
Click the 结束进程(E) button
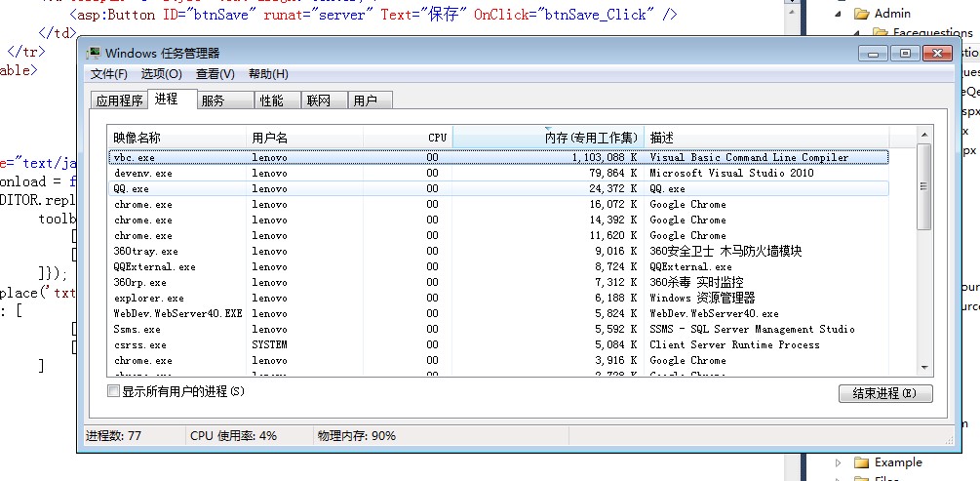(885, 393)
